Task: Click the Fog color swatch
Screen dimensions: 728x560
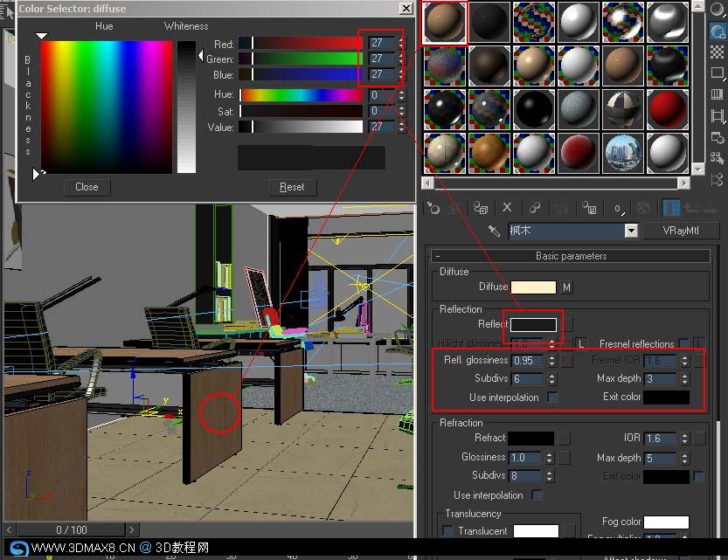Action: pyautogui.click(x=666, y=522)
